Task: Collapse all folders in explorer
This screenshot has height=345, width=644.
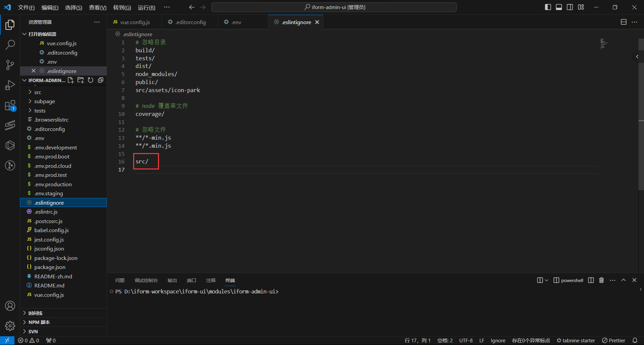Action: click(x=101, y=80)
